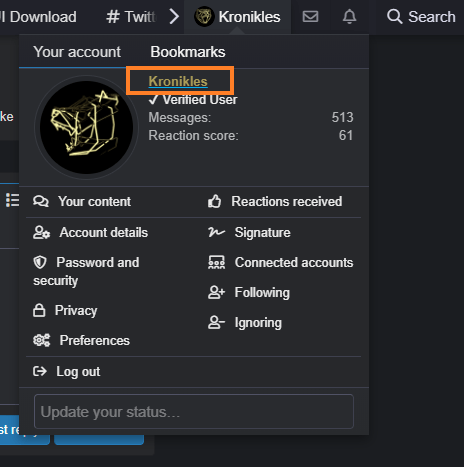Click the list icon at left edge

pyautogui.click(x=12, y=200)
